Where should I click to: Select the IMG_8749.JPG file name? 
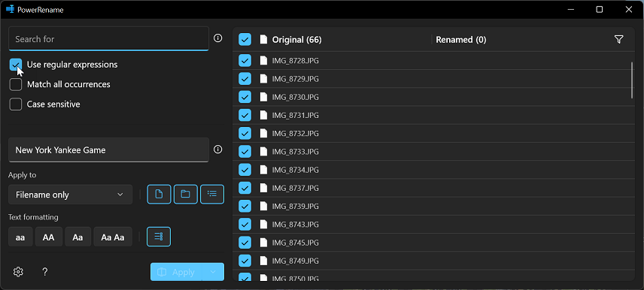pos(296,261)
